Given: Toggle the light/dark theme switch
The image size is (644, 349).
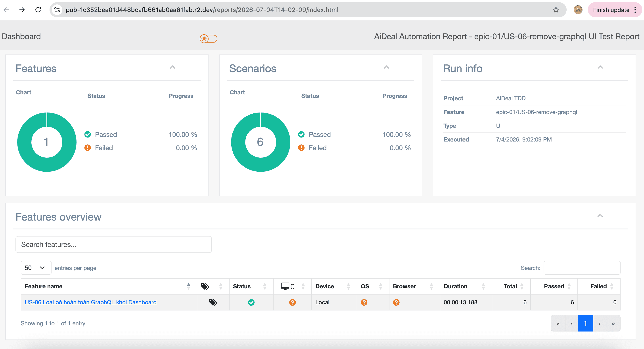Looking at the screenshot, I should pyautogui.click(x=208, y=39).
